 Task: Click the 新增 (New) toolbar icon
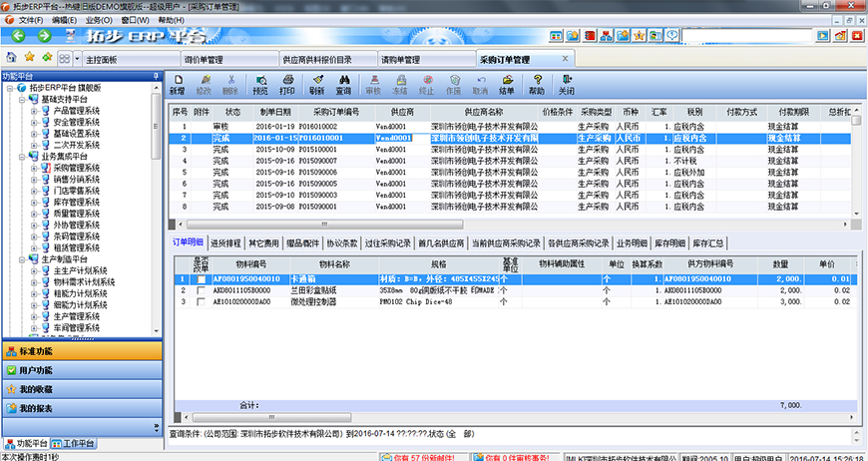pos(177,84)
